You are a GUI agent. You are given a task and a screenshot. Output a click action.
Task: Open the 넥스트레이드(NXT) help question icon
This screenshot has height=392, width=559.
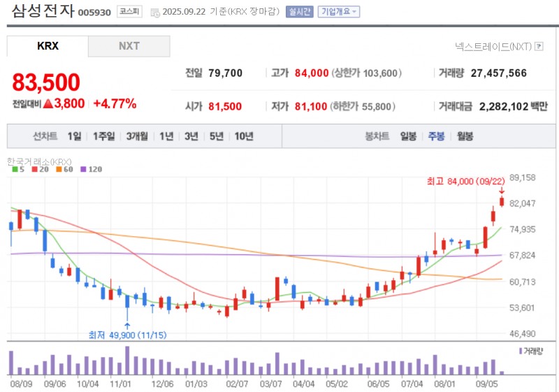(x=539, y=46)
